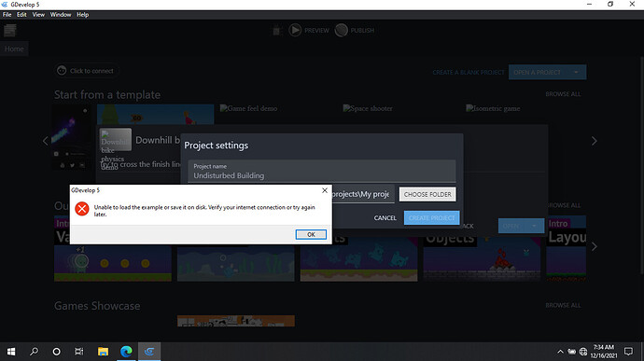Close the error dialog with X

point(325,190)
